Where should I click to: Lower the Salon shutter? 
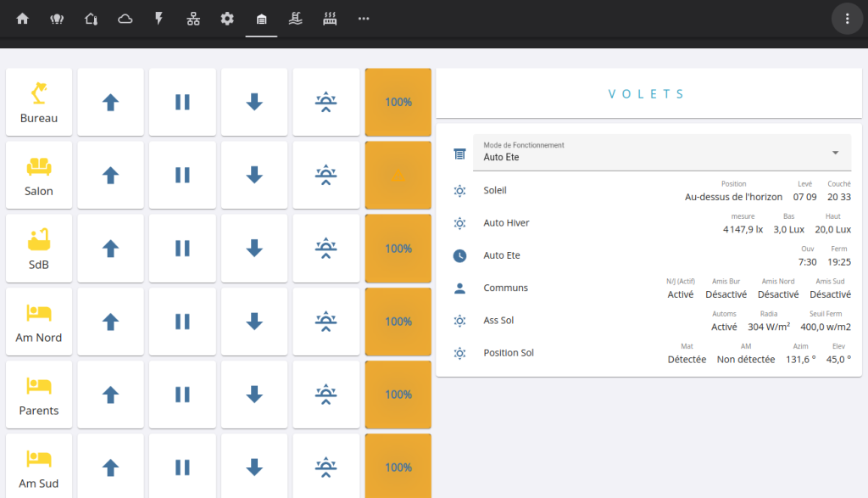[254, 175]
